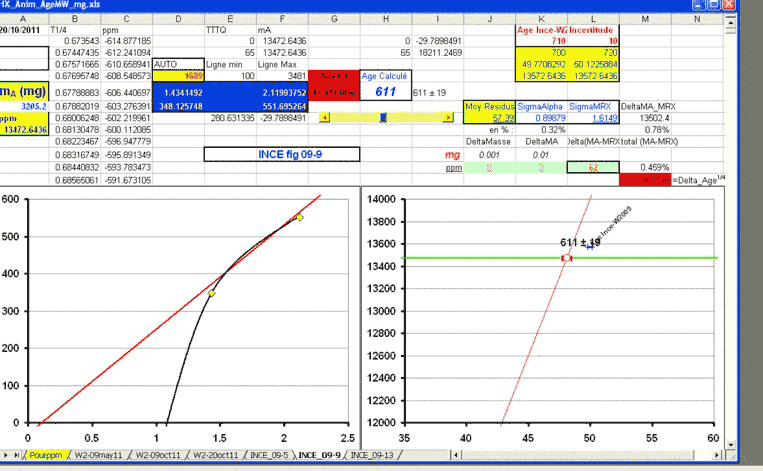The image size is (763, 471).
Task: Select the 0.459% cell
Action: [x=645, y=167]
